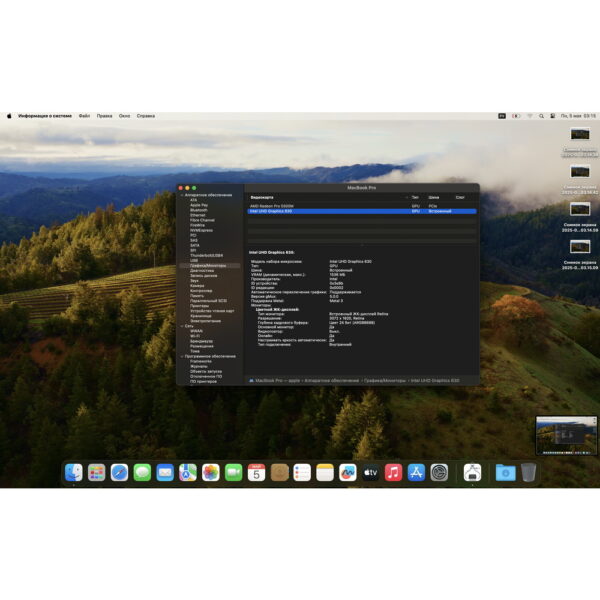This screenshot has height=600, width=600.
Task: Open Reminders from the Dock
Action: click(x=302, y=472)
